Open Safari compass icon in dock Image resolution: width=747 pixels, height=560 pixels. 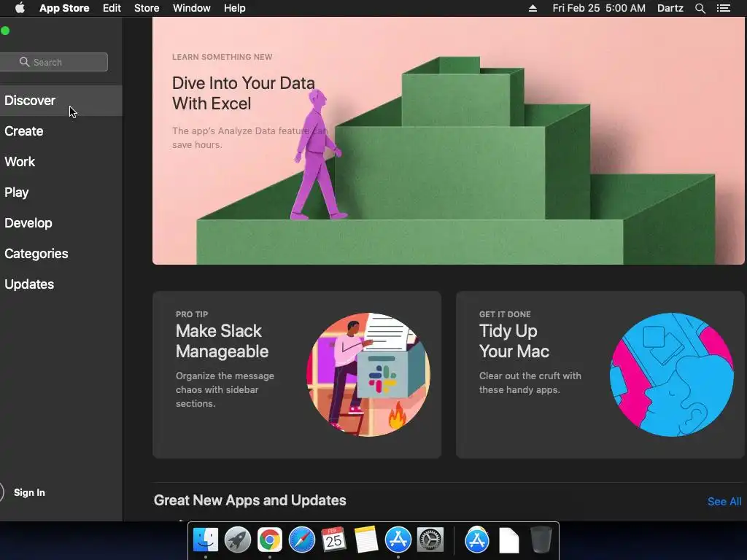pyautogui.click(x=301, y=540)
